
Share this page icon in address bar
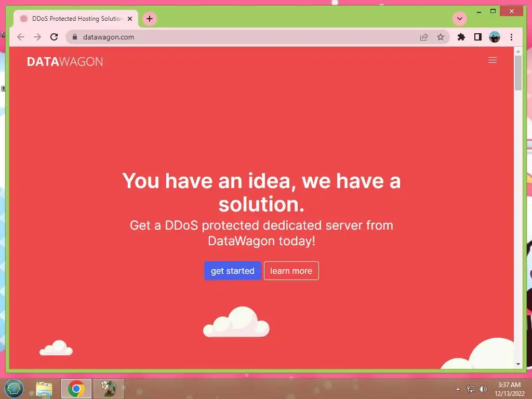click(x=424, y=37)
